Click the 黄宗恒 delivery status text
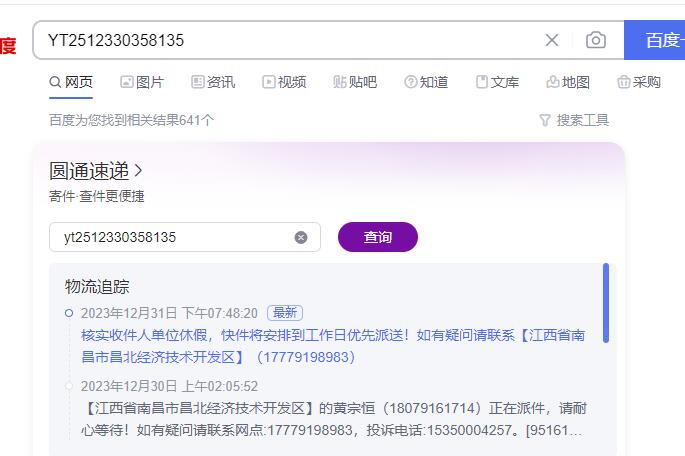The width and height of the screenshot is (685, 456). tap(334, 419)
